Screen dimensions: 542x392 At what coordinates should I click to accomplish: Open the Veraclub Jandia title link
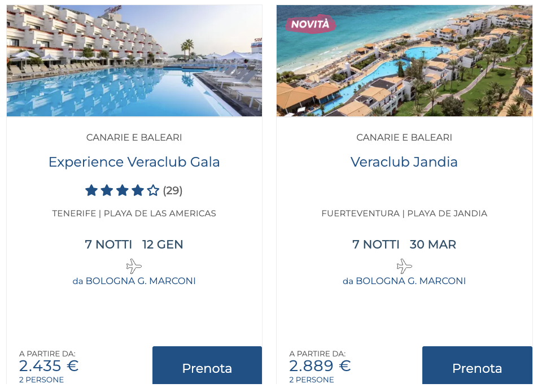[x=404, y=162]
